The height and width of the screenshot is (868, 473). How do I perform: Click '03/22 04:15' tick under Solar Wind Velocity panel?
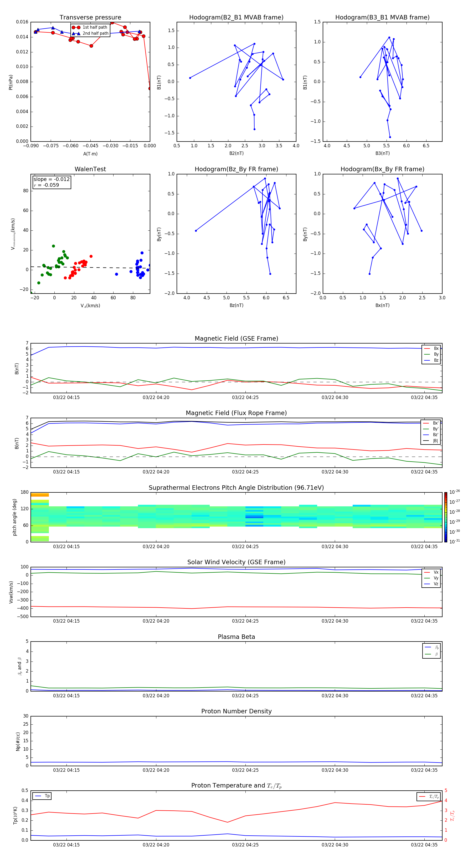click(x=66, y=621)
